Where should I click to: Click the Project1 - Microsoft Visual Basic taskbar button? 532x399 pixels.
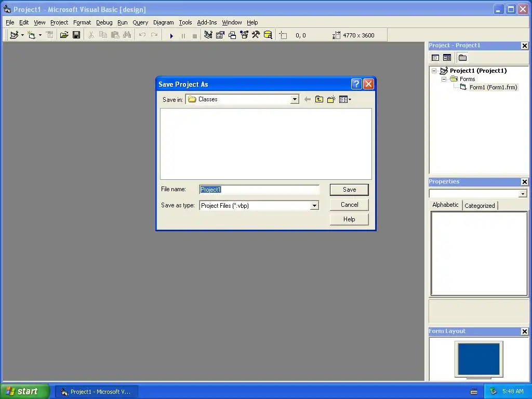pos(96,392)
